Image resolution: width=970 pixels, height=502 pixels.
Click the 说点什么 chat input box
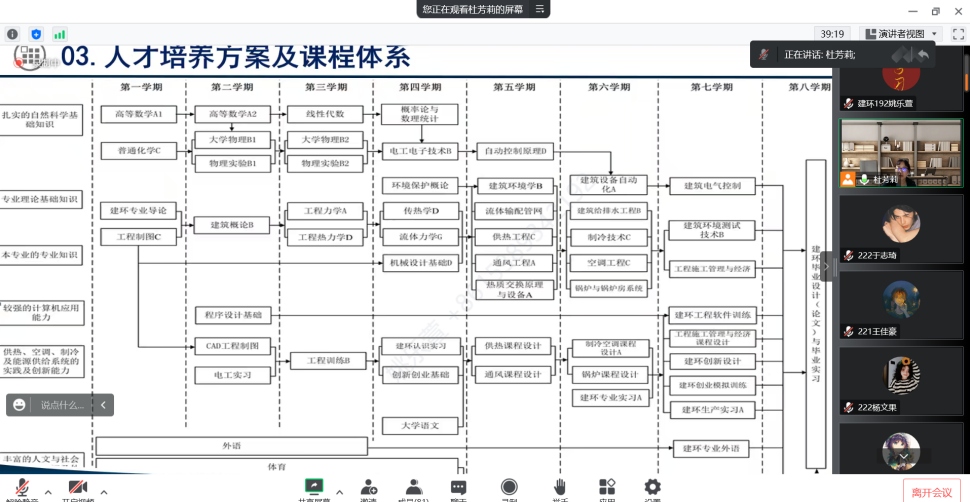coord(61,405)
